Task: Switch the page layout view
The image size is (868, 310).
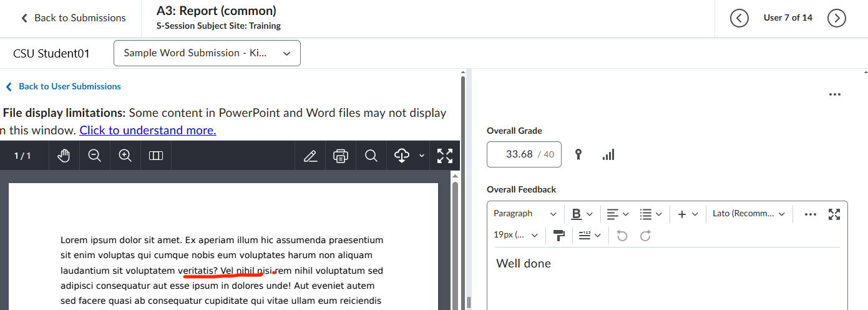Action: click(156, 156)
